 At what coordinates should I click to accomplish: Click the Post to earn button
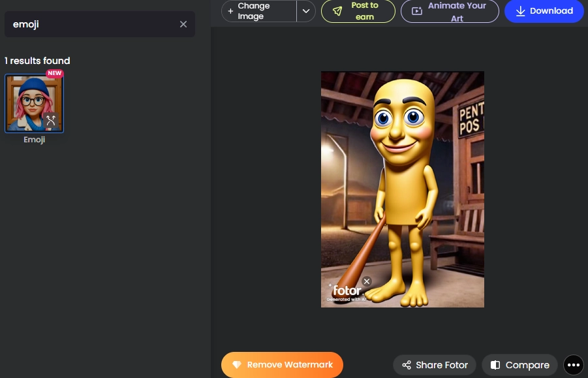coord(358,11)
